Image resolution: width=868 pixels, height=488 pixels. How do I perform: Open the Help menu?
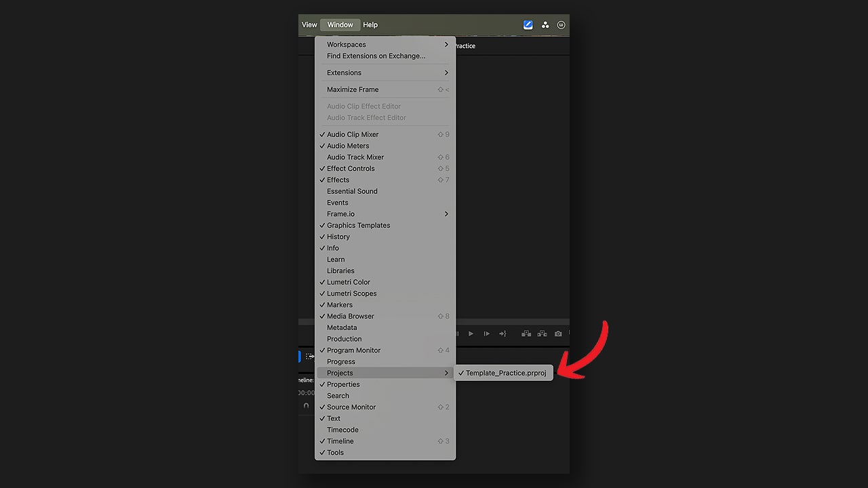[x=370, y=25]
